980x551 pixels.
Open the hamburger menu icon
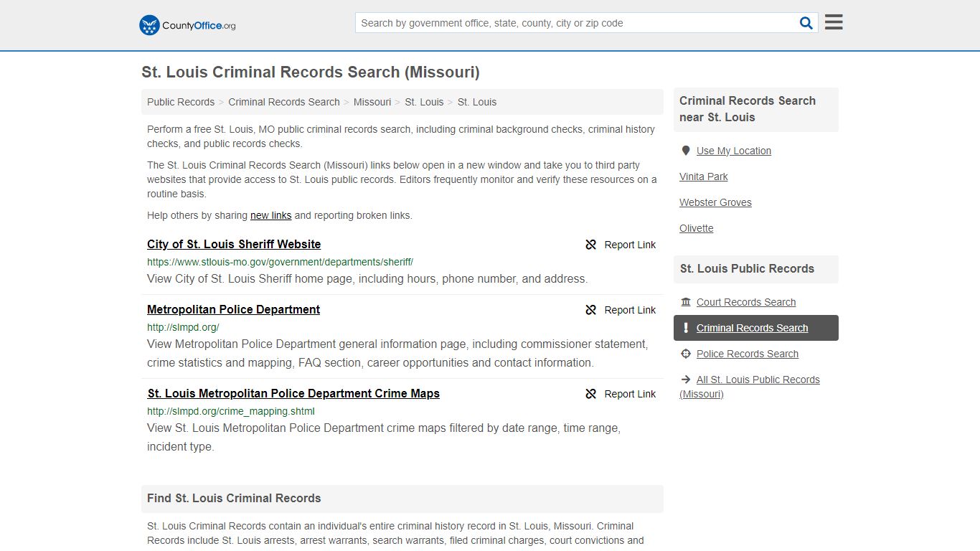coord(834,22)
